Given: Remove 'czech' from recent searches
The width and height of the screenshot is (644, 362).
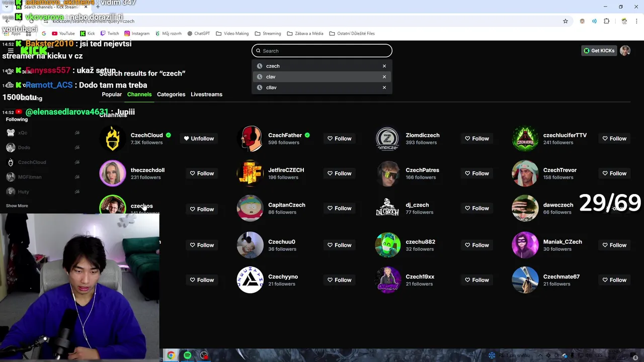Looking at the screenshot, I should click(x=384, y=66).
